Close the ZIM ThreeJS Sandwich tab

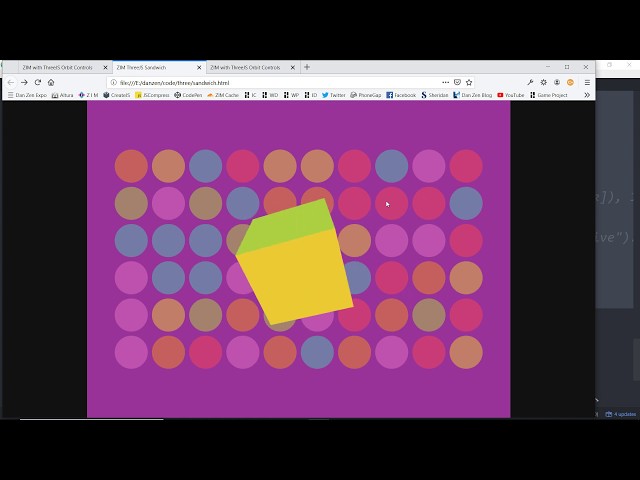pos(199,67)
